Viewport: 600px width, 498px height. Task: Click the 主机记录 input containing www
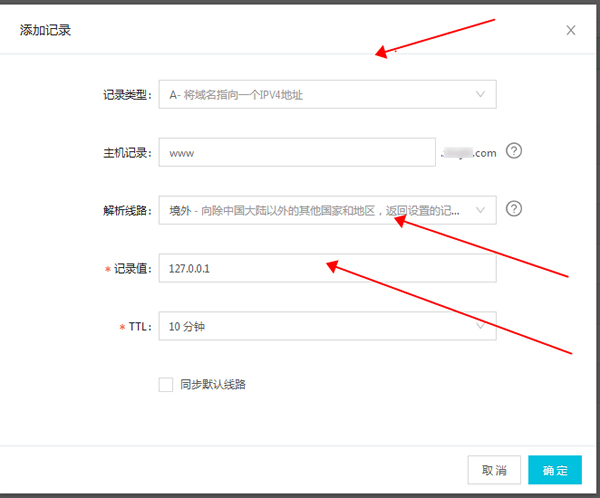(x=297, y=153)
